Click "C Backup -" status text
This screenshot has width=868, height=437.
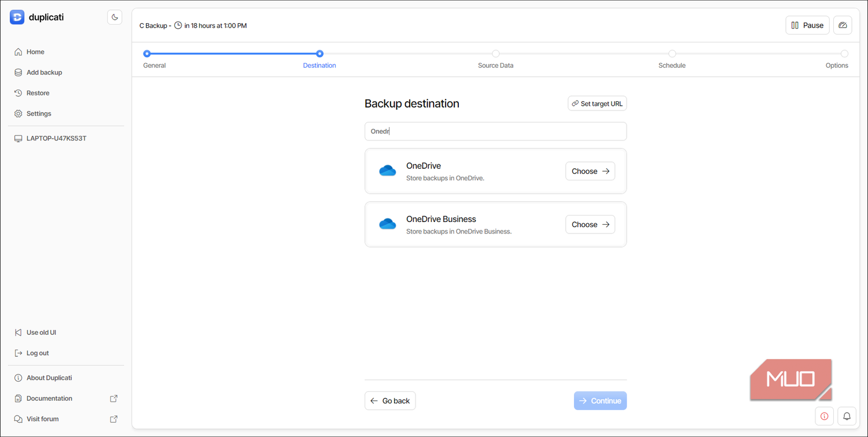coord(156,25)
